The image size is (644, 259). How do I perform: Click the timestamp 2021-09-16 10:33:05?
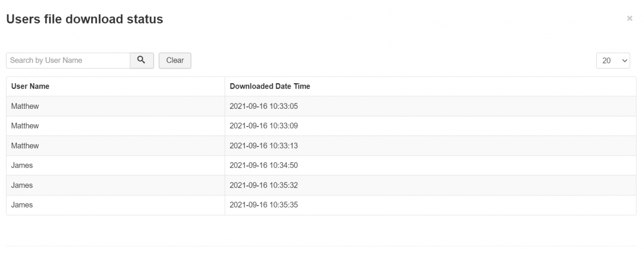tap(264, 106)
